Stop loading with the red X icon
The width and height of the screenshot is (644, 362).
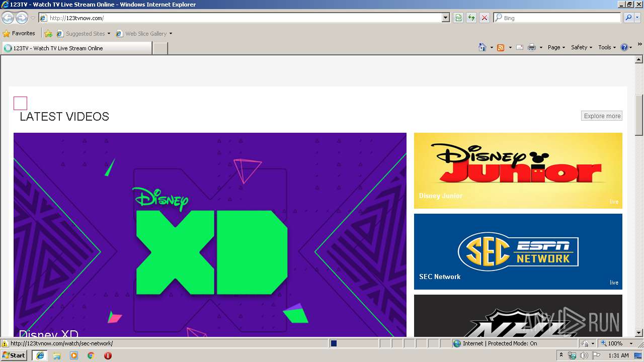pyautogui.click(x=485, y=18)
